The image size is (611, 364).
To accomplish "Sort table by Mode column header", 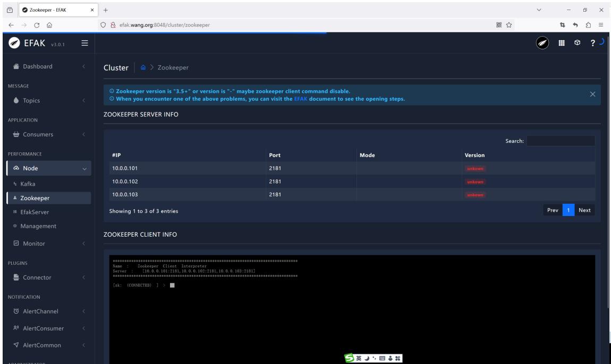I will (409, 155).
